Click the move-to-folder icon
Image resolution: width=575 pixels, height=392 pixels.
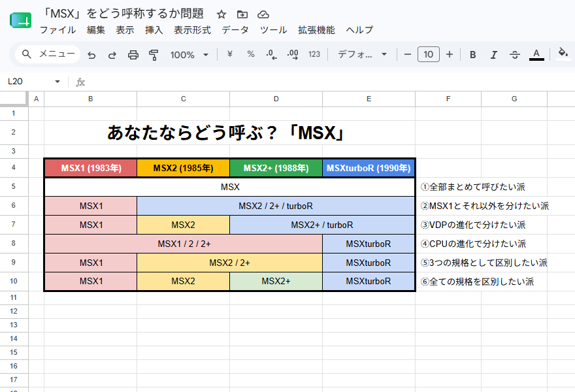pos(242,14)
